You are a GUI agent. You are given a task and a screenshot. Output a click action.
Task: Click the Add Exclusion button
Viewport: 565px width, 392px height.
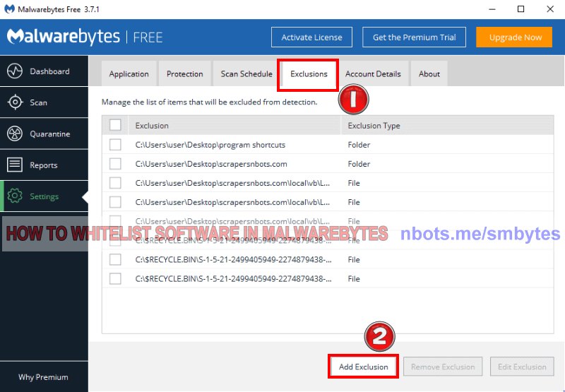pos(363,367)
